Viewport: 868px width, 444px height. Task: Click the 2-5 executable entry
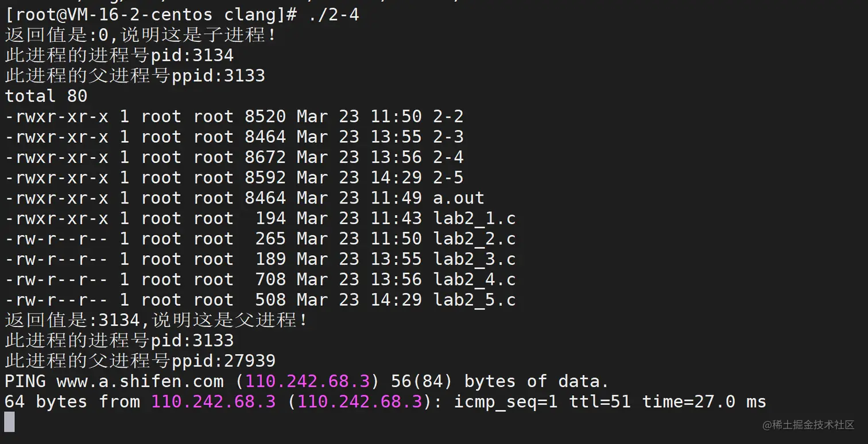coord(448,178)
